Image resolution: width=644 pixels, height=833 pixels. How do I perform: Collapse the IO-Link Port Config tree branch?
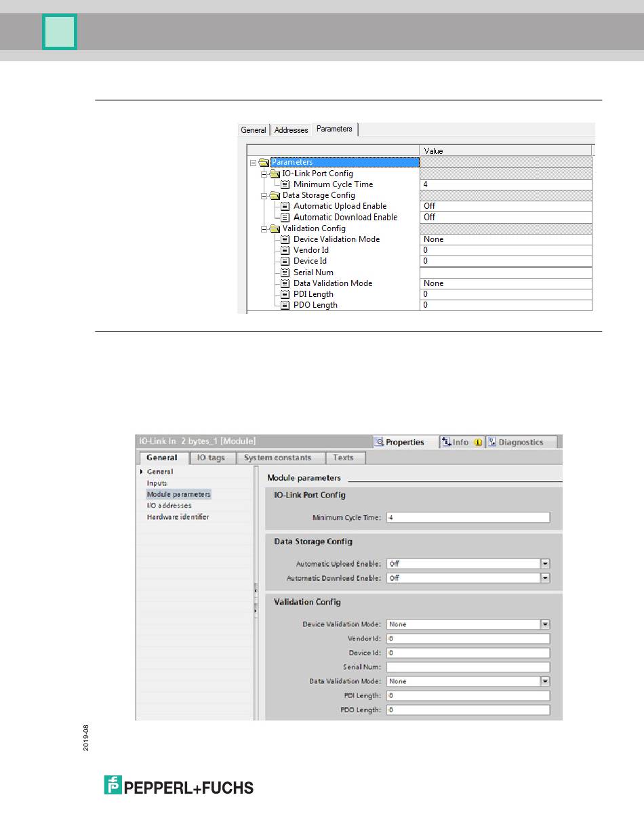pos(264,174)
